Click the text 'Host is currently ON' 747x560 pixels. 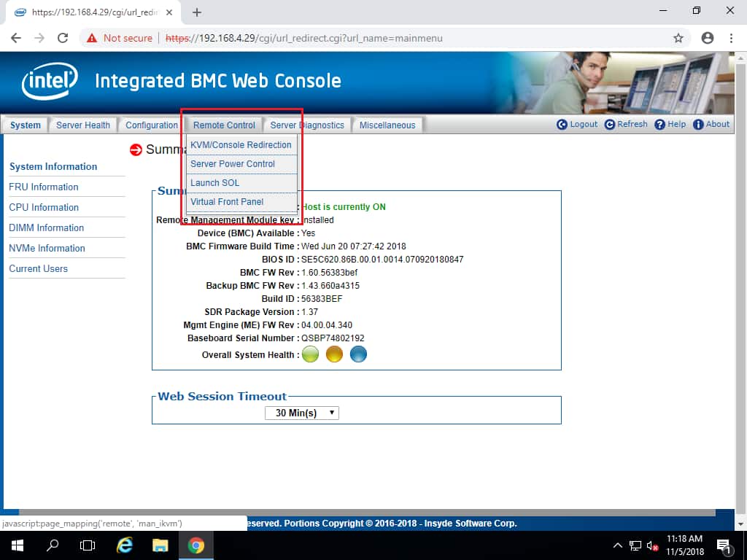point(344,207)
